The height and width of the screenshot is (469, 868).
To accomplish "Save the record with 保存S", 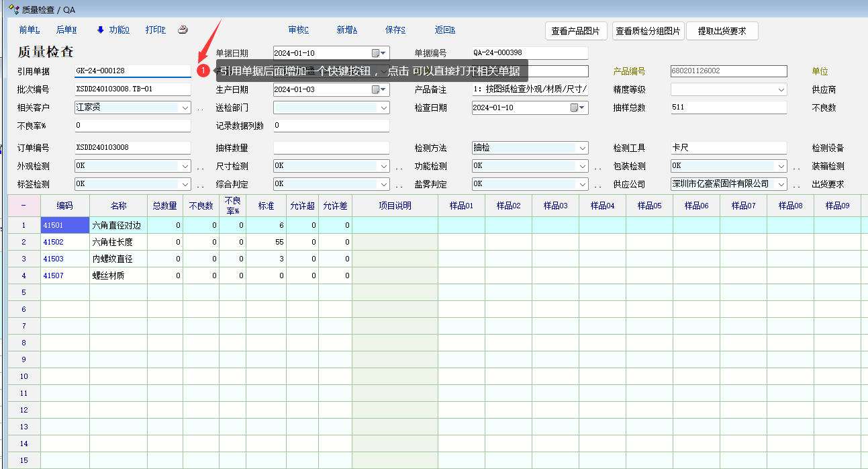I will pyautogui.click(x=395, y=30).
